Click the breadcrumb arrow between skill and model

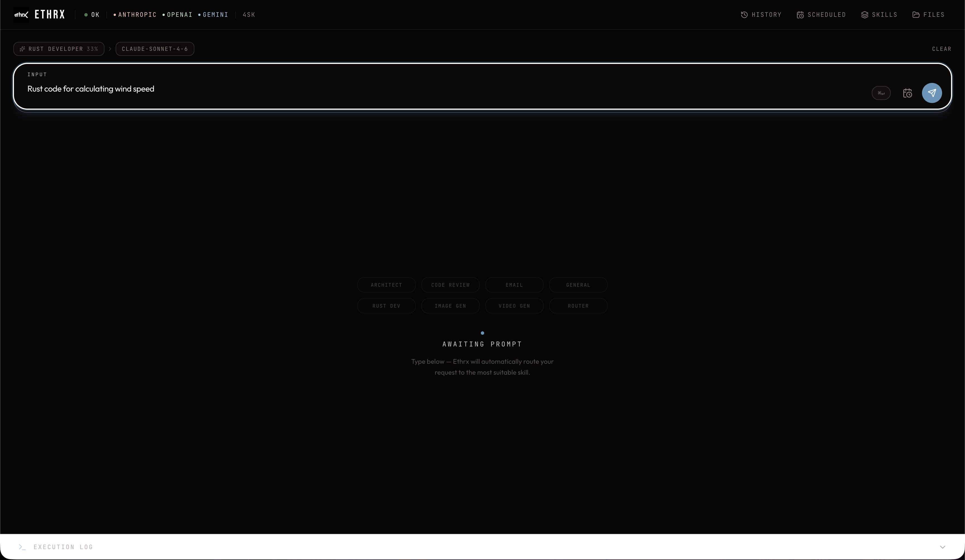110,49
